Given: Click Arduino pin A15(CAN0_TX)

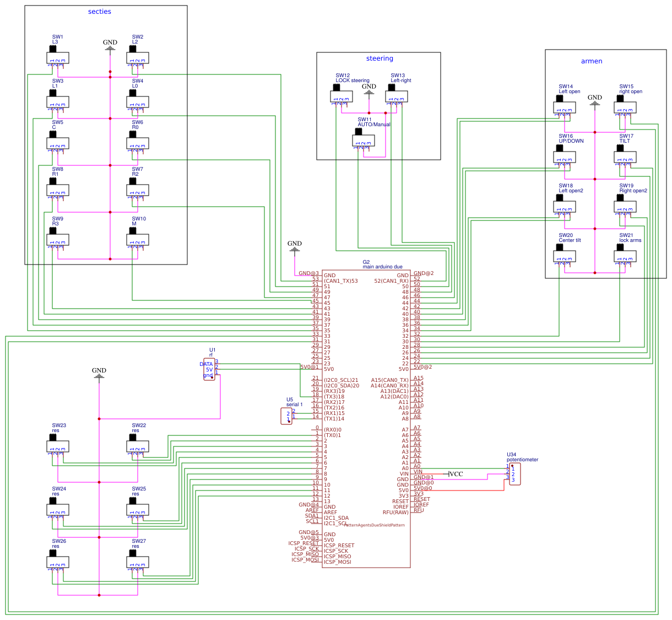Looking at the screenshot, I should [390, 380].
